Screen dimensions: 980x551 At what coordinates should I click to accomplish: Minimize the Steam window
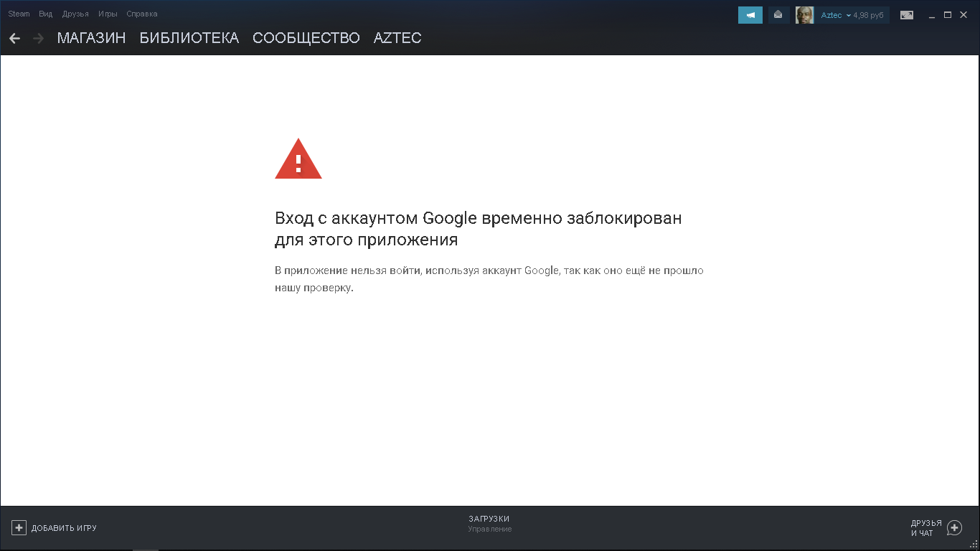click(x=931, y=15)
